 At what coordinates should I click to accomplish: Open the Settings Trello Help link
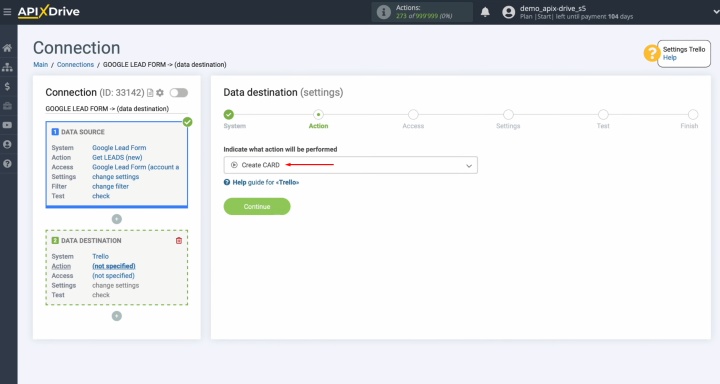point(669,58)
